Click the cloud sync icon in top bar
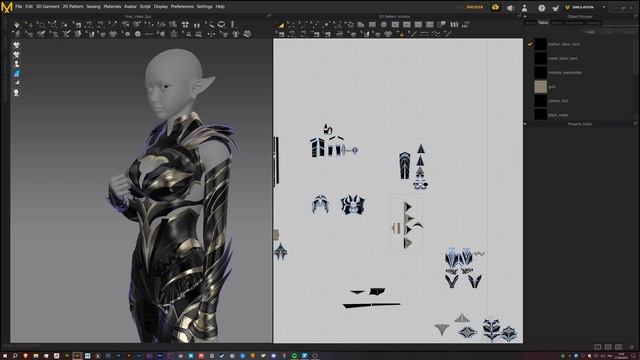640x360 pixels. point(495,7)
